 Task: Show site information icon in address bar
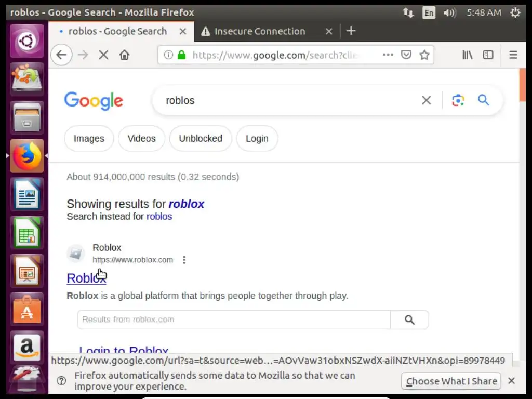pos(168,55)
